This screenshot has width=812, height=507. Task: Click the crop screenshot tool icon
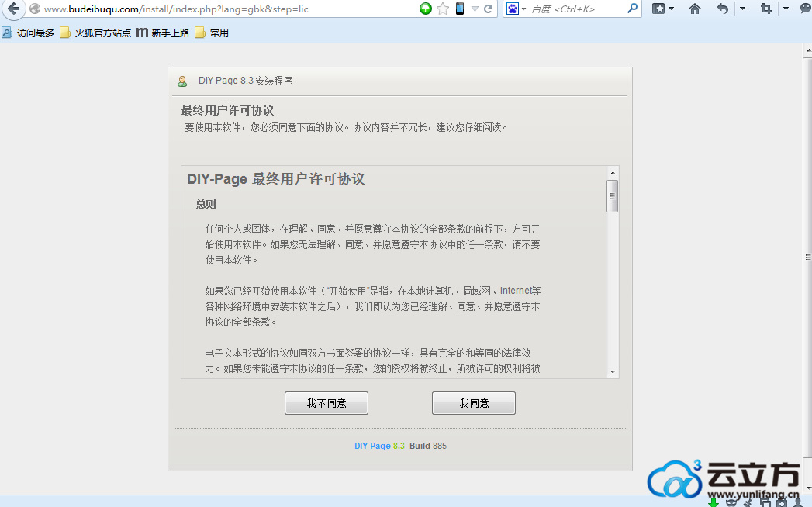coord(766,9)
